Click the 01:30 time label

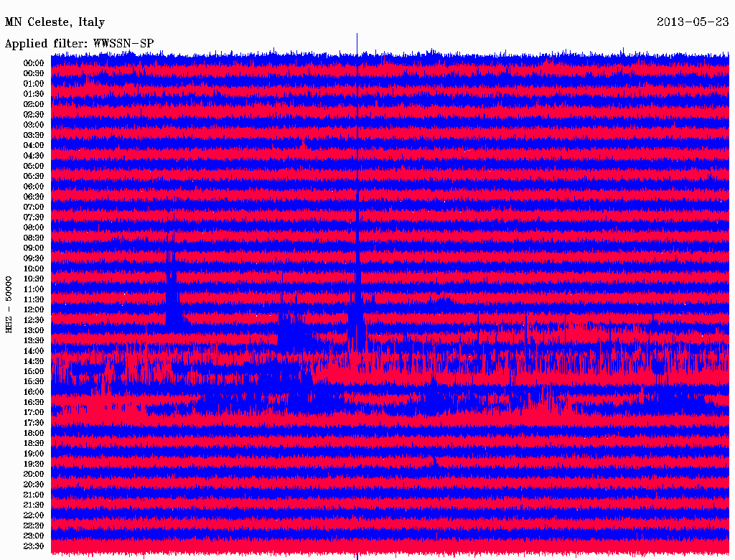tap(34, 94)
